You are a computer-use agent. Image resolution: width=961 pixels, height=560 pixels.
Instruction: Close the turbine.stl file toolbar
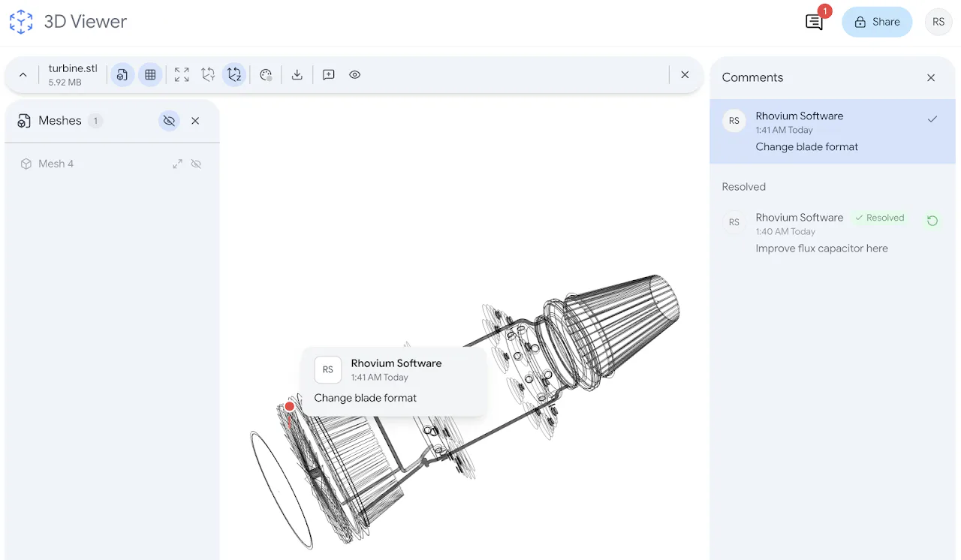click(685, 75)
